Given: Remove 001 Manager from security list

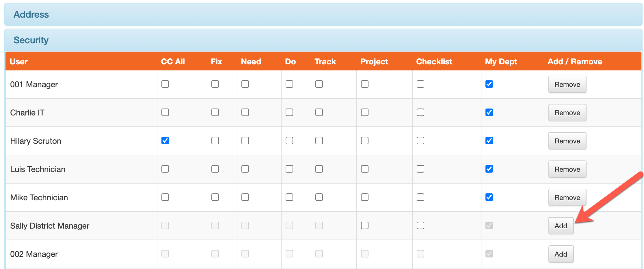Looking at the screenshot, I should pos(567,84).
